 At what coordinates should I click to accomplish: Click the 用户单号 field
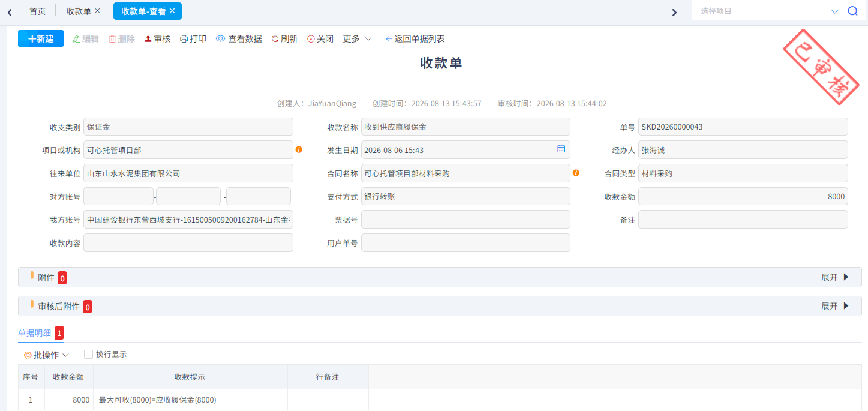pos(465,243)
